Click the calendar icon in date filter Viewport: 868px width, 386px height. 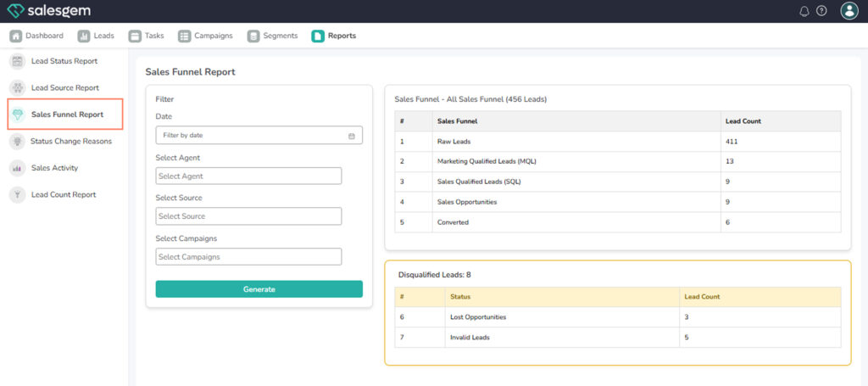coord(352,136)
